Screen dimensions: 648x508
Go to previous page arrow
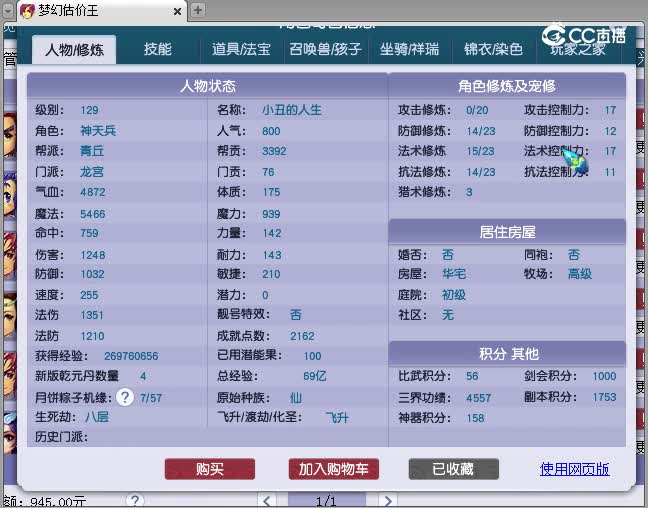pos(267,501)
